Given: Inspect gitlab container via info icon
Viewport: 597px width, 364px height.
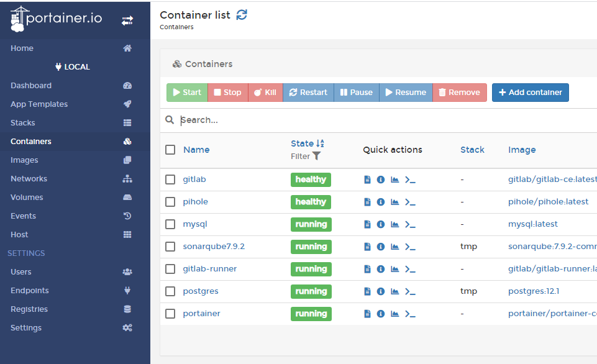Looking at the screenshot, I should click(x=381, y=180).
